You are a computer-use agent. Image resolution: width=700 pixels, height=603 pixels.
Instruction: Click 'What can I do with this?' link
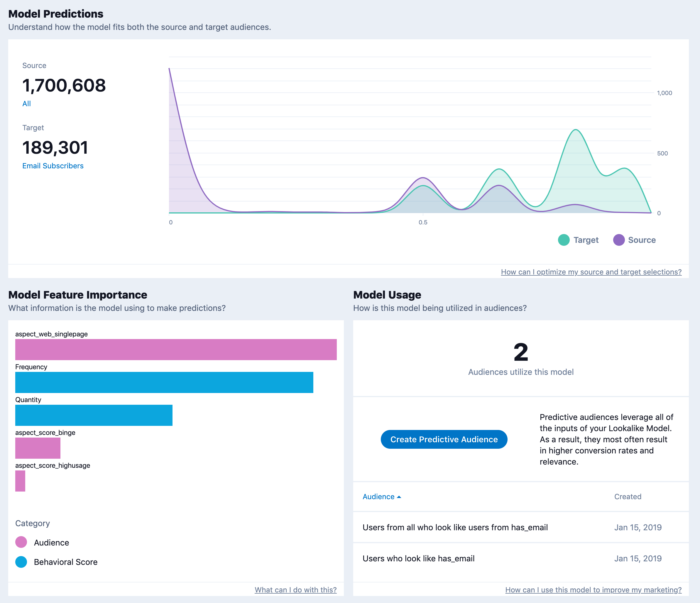(x=295, y=590)
